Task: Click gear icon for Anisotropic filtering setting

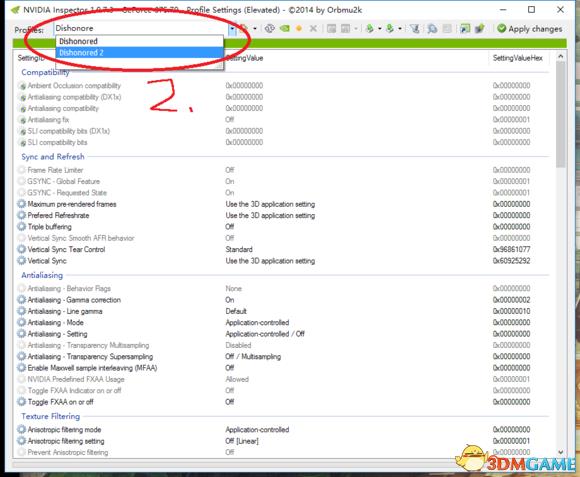Action: (x=22, y=441)
